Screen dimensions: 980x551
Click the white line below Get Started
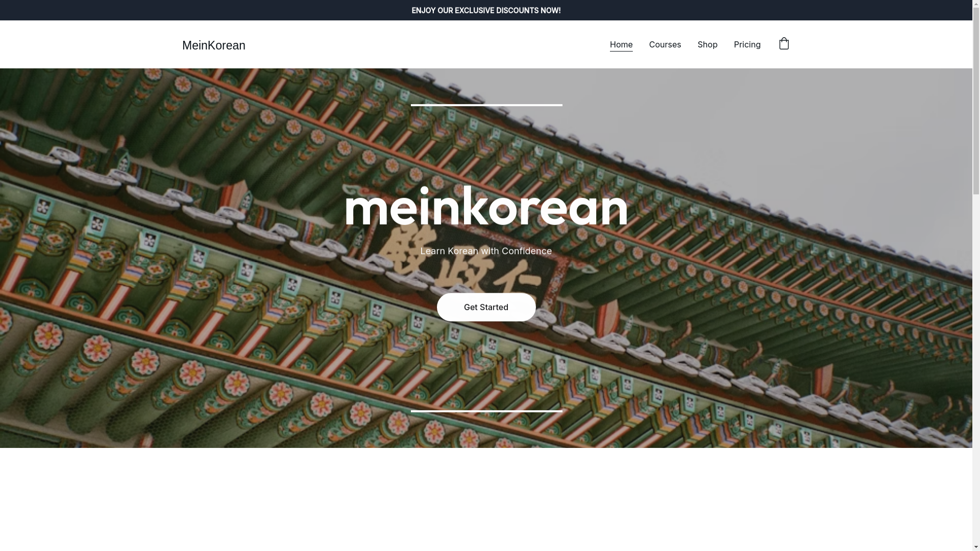tap(486, 411)
